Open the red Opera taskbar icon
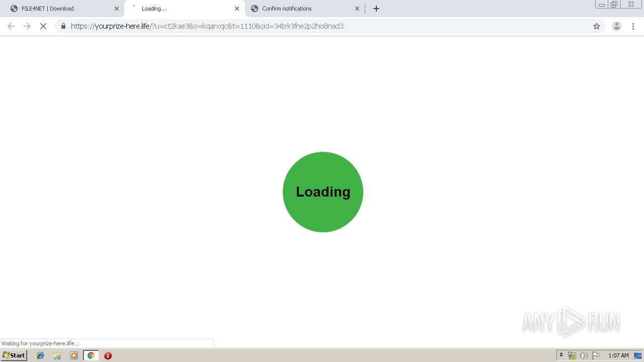 coord(108,355)
